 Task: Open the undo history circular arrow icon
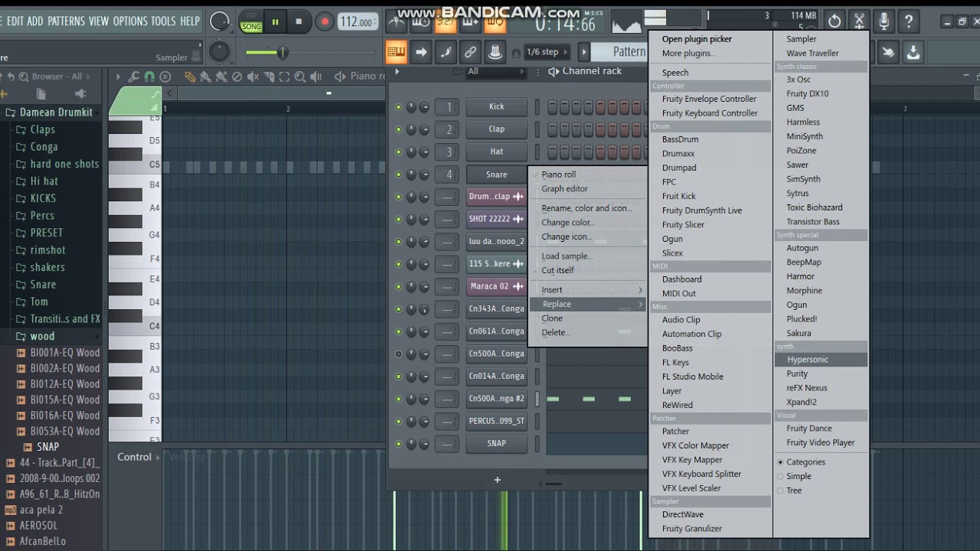coord(835,21)
